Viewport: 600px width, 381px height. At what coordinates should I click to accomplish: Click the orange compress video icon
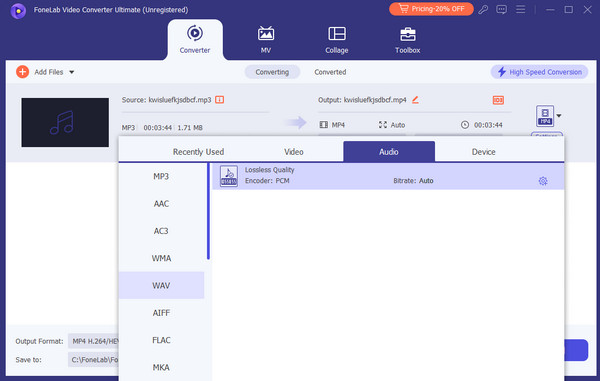(x=498, y=100)
